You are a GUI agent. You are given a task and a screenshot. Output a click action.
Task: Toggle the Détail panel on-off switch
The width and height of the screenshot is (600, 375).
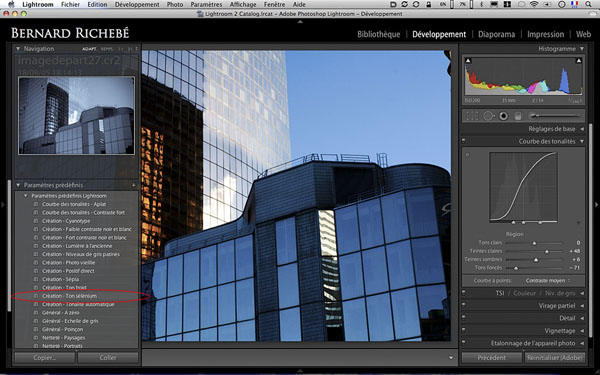(x=463, y=318)
